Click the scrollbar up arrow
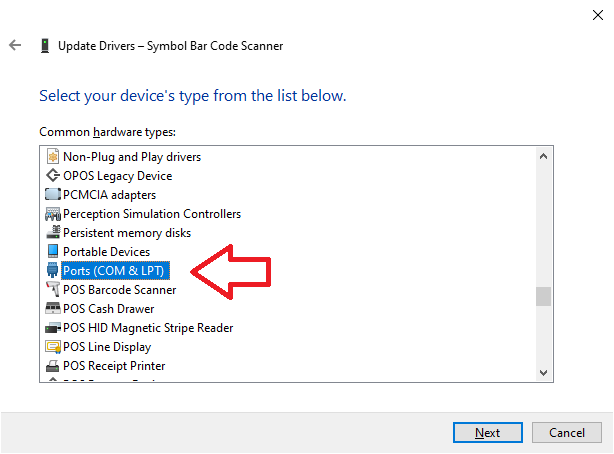Image resolution: width=614 pixels, height=454 pixels. tap(543, 156)
